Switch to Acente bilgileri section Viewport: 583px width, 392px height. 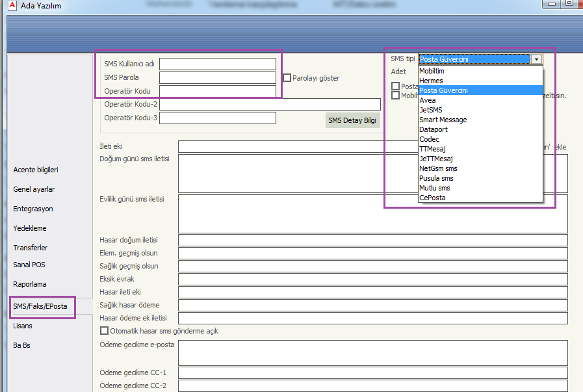[36, 170]
